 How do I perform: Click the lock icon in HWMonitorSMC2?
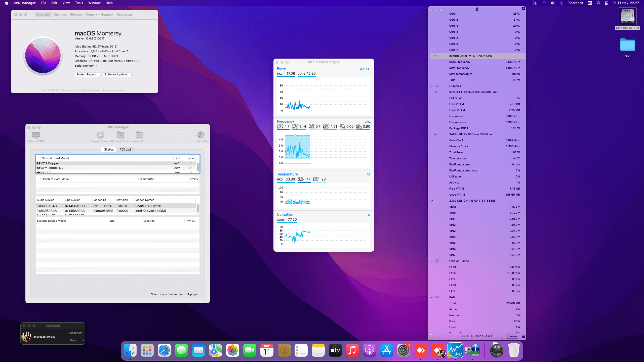524,336
